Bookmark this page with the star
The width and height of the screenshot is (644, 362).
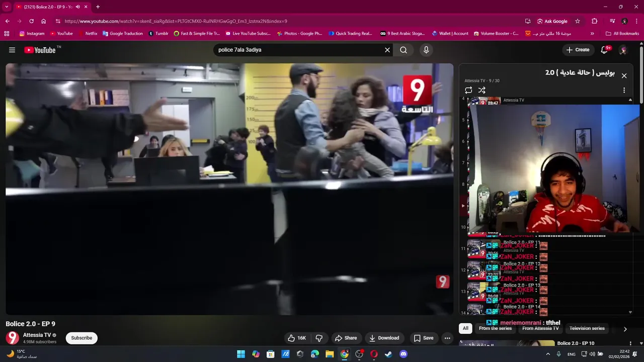578,21
